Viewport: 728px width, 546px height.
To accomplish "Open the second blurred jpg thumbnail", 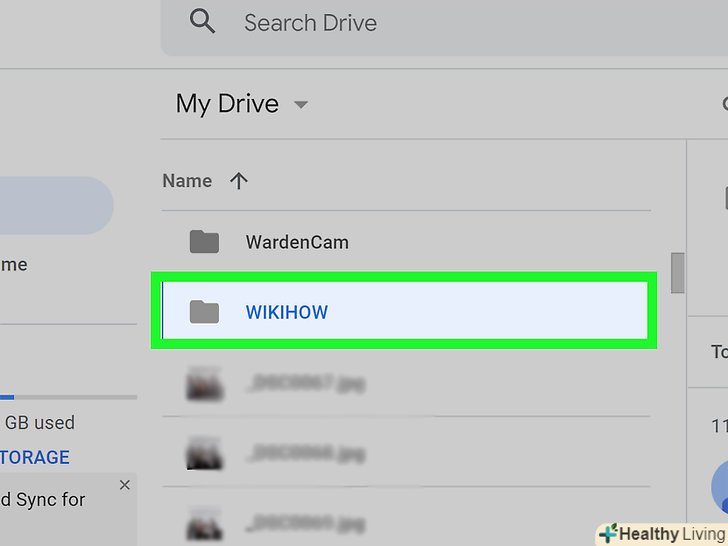I will (x=205, y=453).
